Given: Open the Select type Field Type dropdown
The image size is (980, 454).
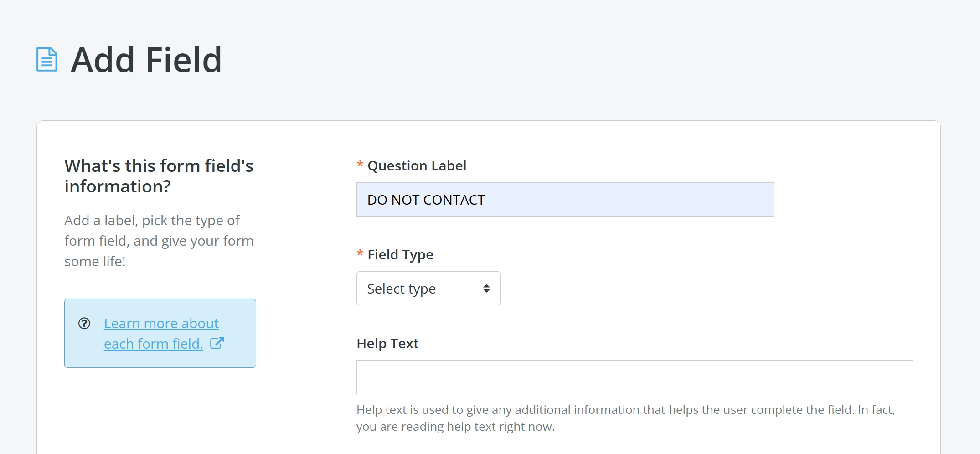Looking at the screenshot, I should point(428,288).
